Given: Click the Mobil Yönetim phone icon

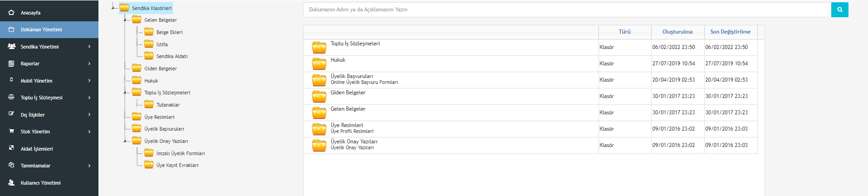Looking at the screenshot, I should tap(11, 80).
